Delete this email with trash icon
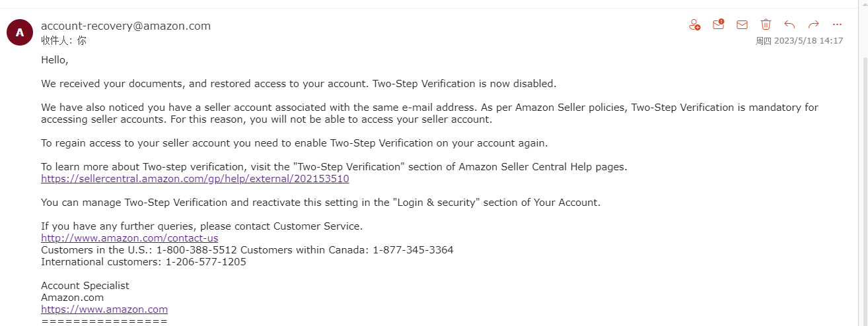This screenshot has height=326, width=868. [766, 24]
